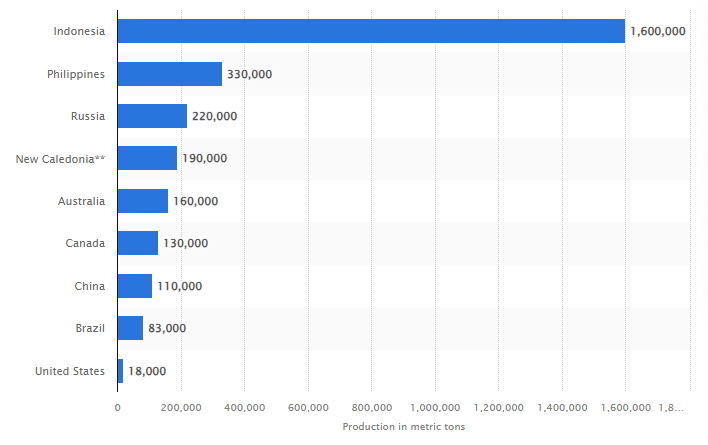708x445 pixels.
Task: Click the 1,600,000 value label
Action: click(657, 31)
